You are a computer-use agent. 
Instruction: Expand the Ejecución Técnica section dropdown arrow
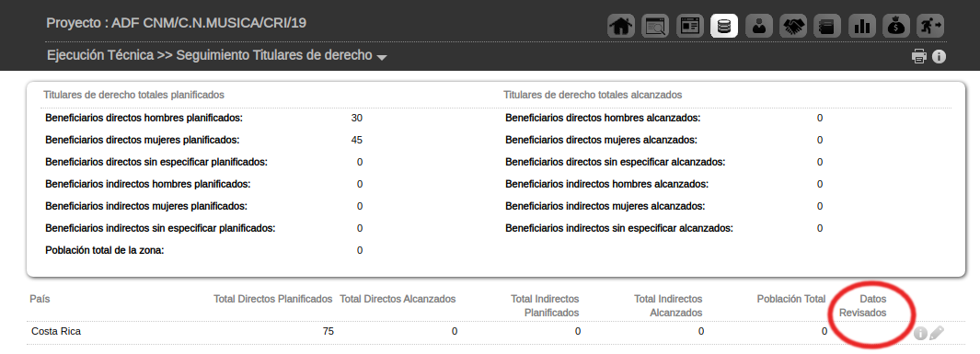pyautogui.click(x=383, y=57)
